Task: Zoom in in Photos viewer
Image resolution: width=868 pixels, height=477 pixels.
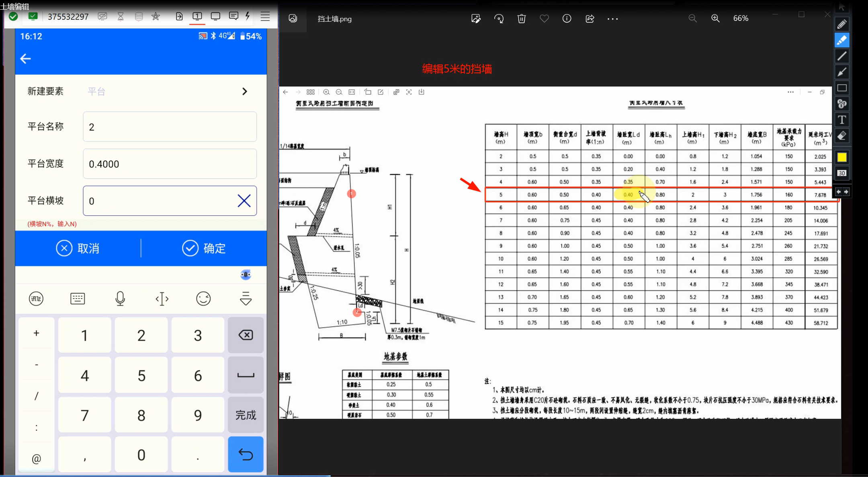Action: 715,18
